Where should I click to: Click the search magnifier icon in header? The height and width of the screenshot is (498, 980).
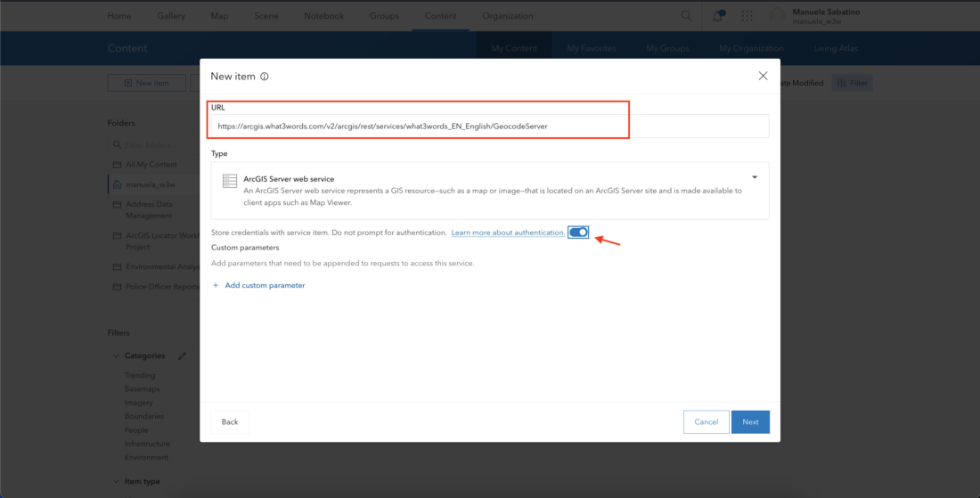point(686,16)
